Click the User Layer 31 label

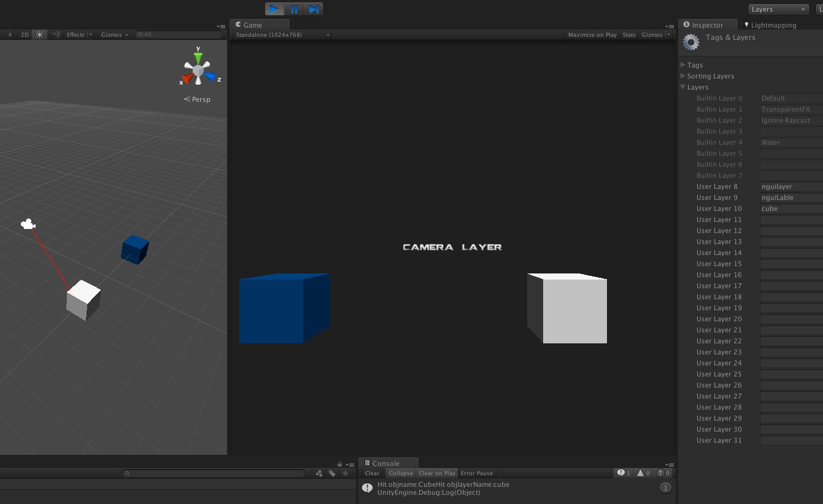pyautogui.click(x=719, y=440)
